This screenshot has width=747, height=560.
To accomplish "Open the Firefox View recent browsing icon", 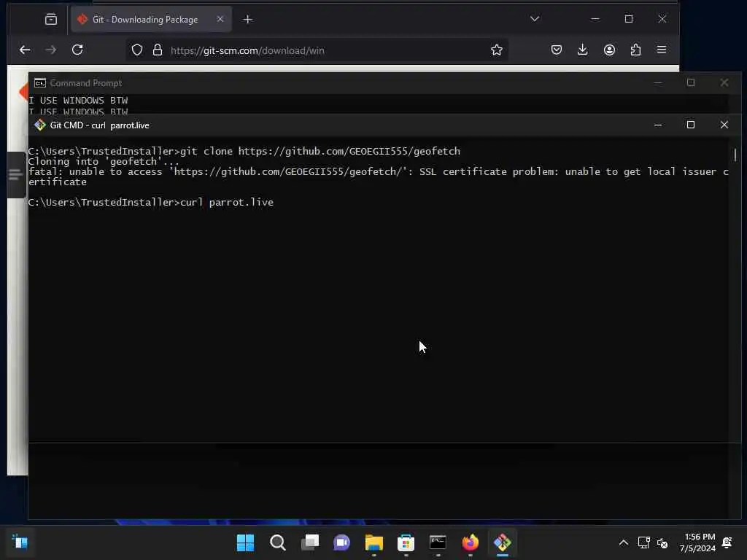I will coord(51,19).
